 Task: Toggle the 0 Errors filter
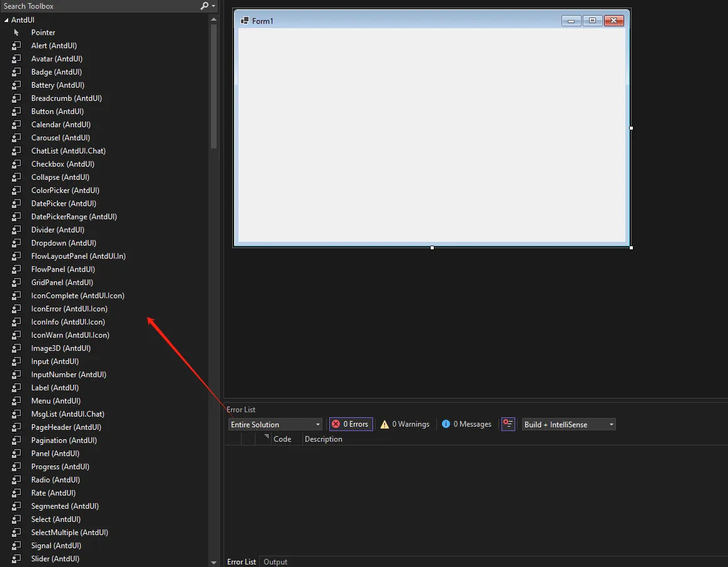pyautogui.click(x=351, y=424)
